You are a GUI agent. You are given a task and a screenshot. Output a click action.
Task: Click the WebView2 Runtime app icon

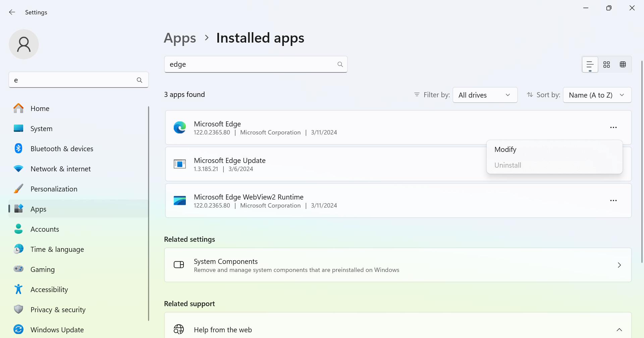coord(180,201)
